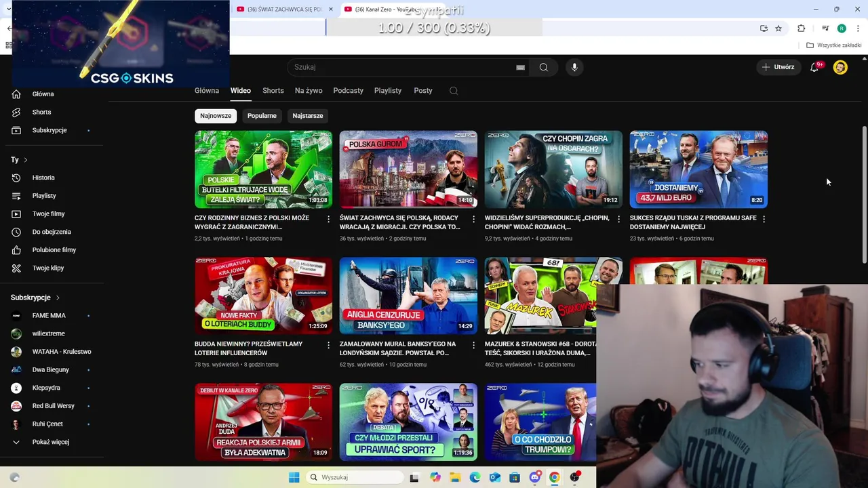Expand the Subskrypcje section header
The image size is (868, 488).
click(x=35, y=298)
